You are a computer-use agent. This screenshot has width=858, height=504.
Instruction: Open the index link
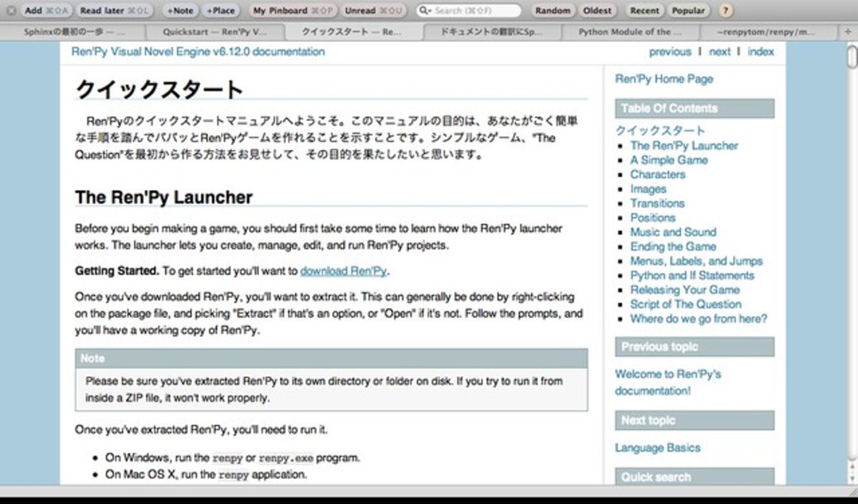[761, 51]
